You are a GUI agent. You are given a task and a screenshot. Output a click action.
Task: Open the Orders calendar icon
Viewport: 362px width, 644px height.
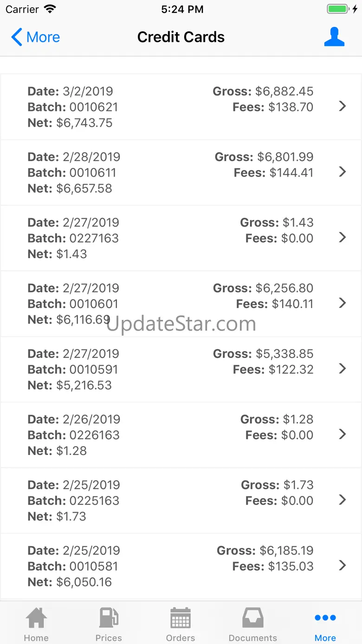tap(181, 618)
